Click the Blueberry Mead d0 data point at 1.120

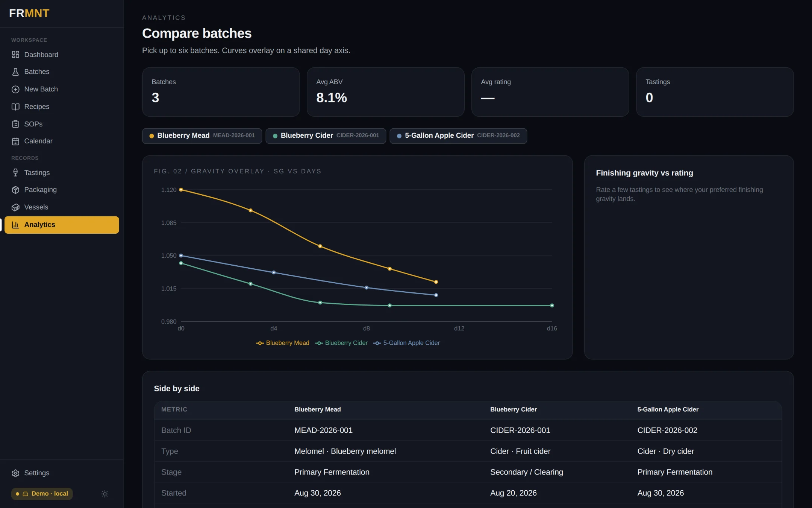pyautogui.click(x=181, y=190)
